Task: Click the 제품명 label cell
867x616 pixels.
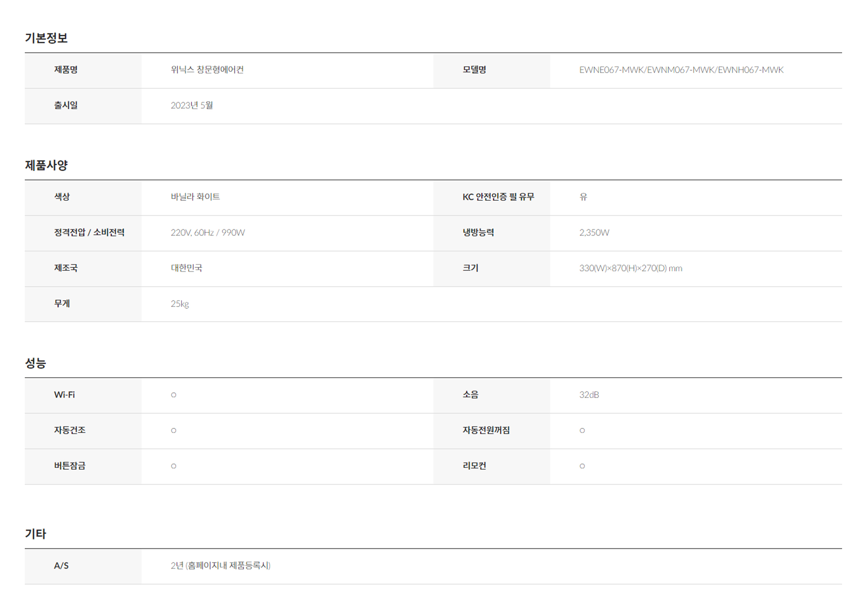Action: (x=83, y=70)
